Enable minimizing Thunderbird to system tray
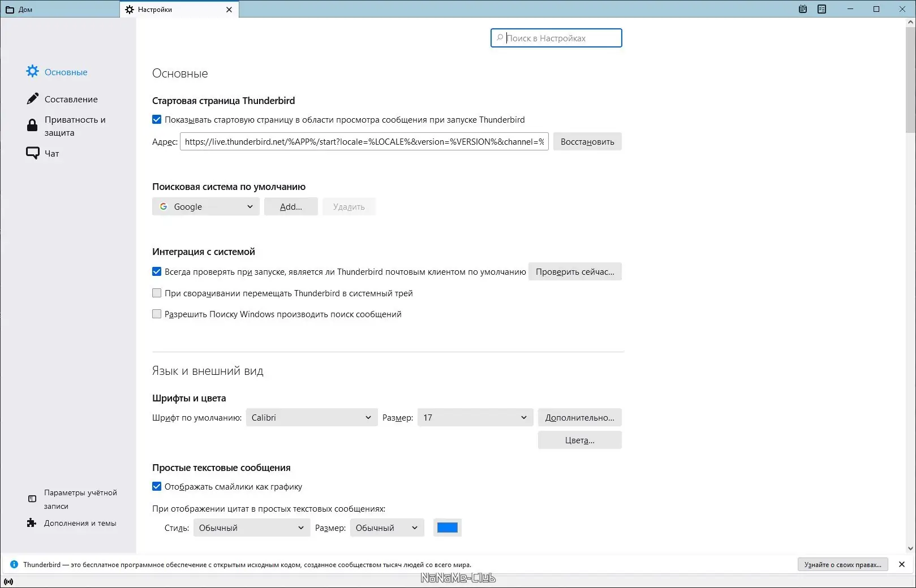The height and width of the screenshot is (588, 916). [x=157, y=293]
